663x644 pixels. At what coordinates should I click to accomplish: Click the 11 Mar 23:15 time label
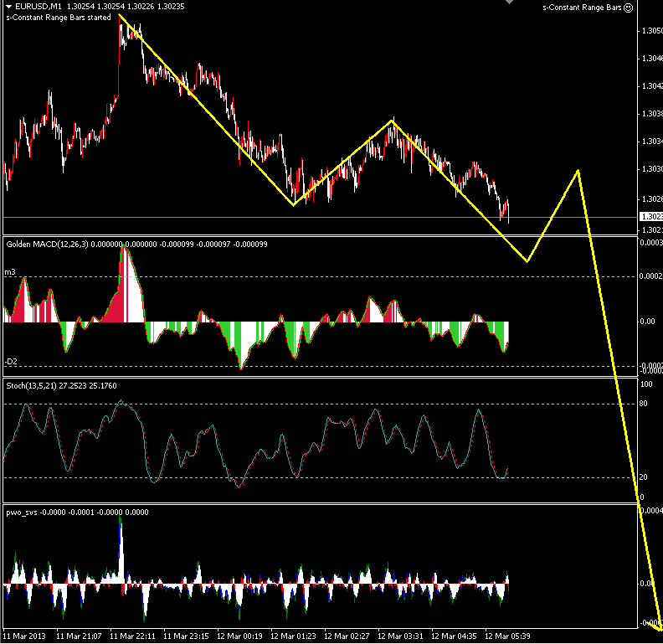186,636
